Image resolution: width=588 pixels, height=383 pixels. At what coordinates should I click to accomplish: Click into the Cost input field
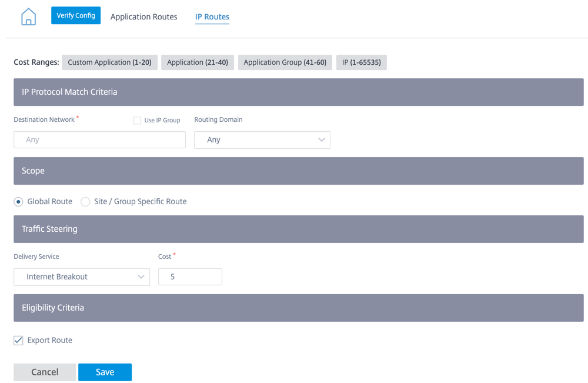pyautogui.click(x=190, y=277)
